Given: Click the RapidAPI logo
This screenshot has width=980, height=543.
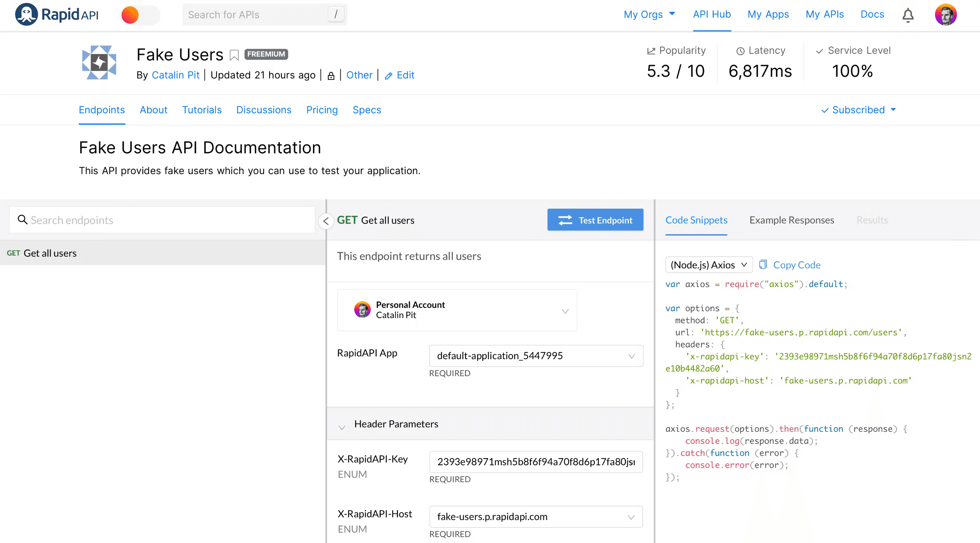Looking at the screenshot, I should point(57,15).
